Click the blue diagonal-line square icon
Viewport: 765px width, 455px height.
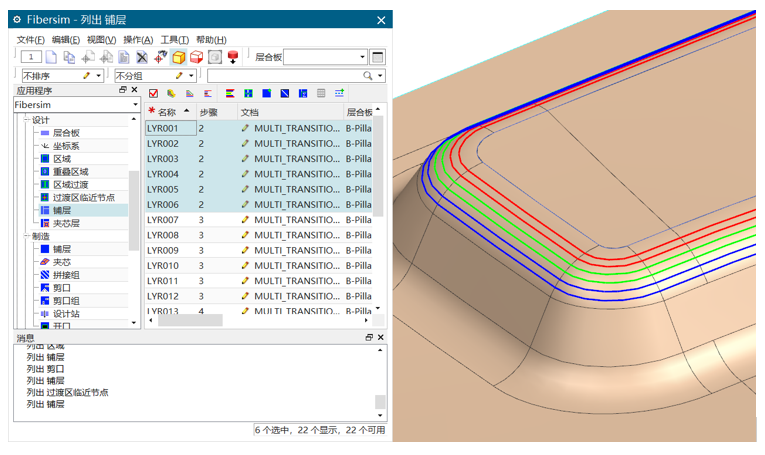[285, 93]
